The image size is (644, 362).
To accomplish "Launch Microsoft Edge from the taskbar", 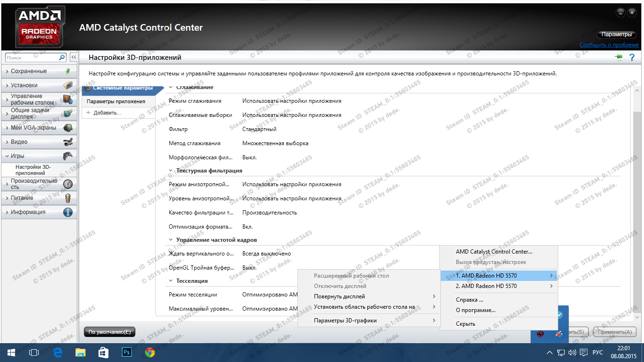I will click(58, 352).
